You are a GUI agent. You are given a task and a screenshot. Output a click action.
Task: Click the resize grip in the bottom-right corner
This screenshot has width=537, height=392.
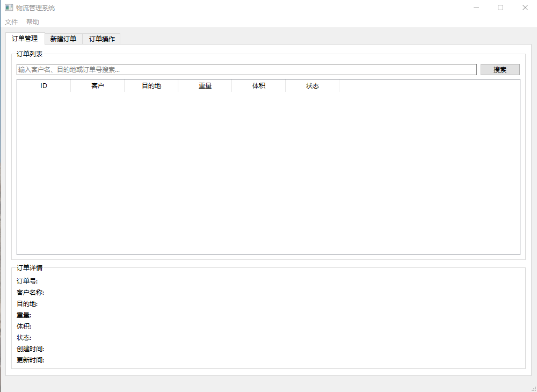click(533, 388)
